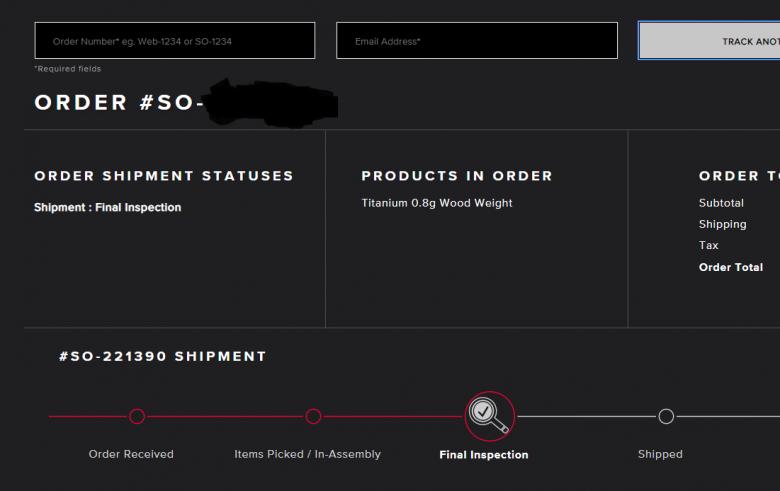780x491 pixels.
Task: Click the #SO-221390 Shipment heading
Action: pyautogui.click(x=163, y=356)
